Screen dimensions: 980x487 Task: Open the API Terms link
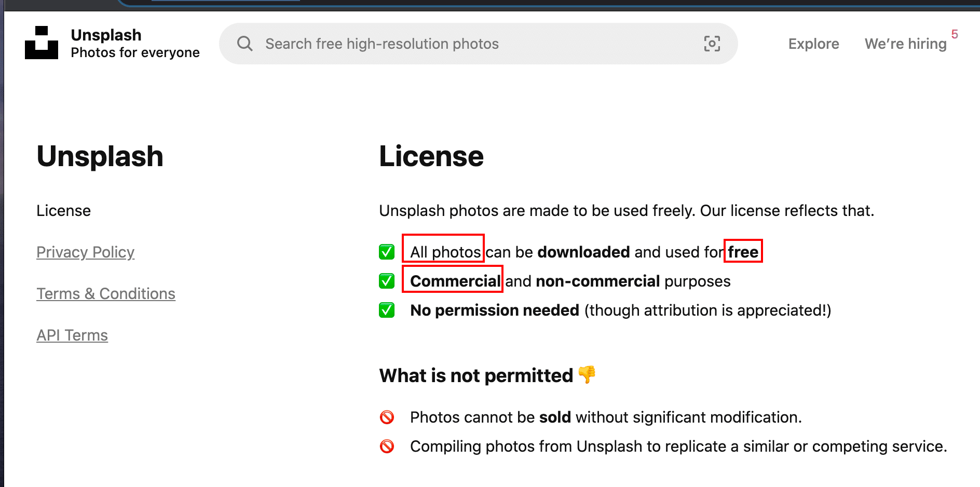coord(72,335)
